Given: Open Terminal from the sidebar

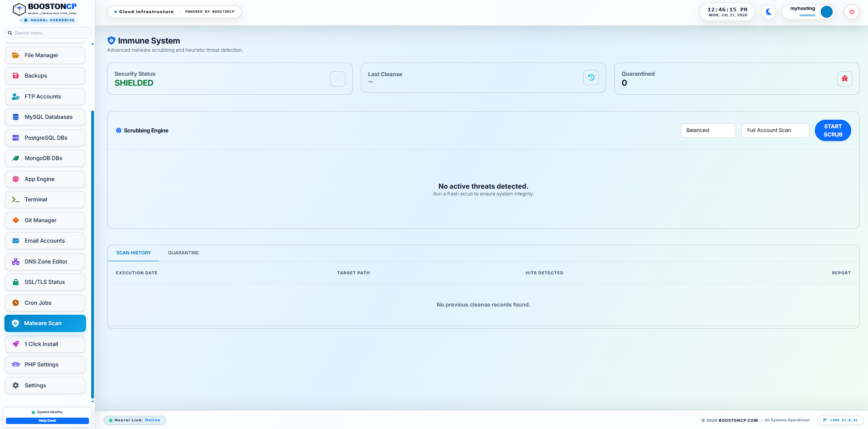Looking at the screenshot, I should 45,200.
